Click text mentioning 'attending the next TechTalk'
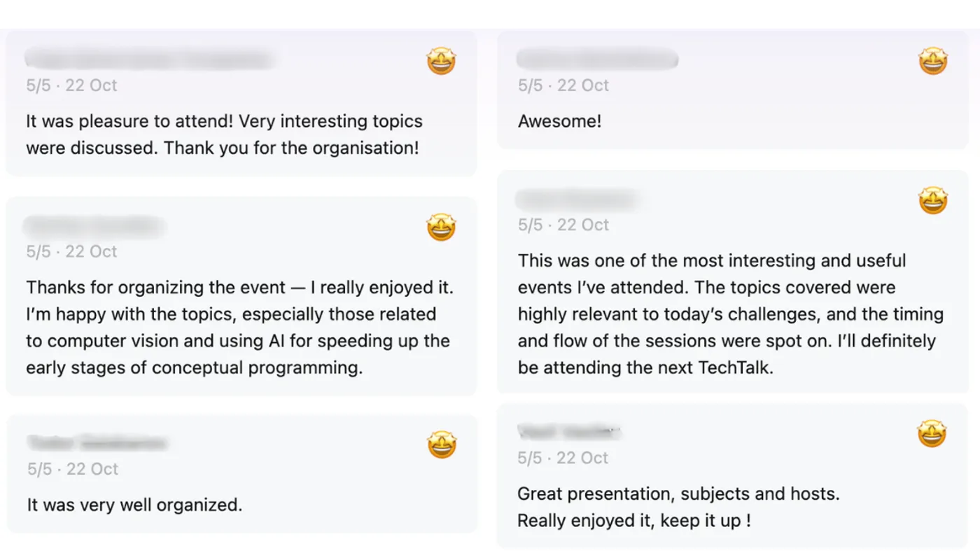The height and width of the screenshot is (560, 980). point(645,367)
